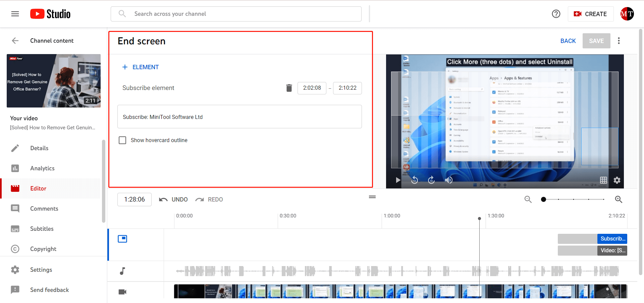644x303 pixels.
Task: Click the SAVE button
Action: (x=596, y=41)
